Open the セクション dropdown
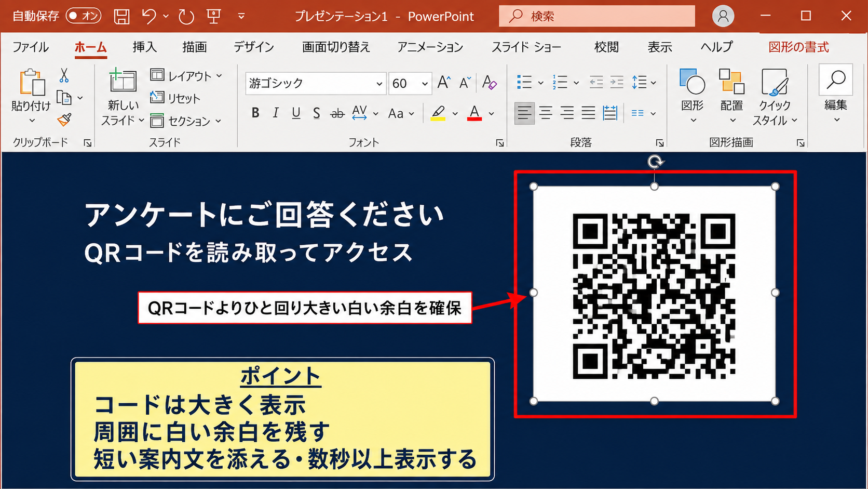 [x=185, y=121]
